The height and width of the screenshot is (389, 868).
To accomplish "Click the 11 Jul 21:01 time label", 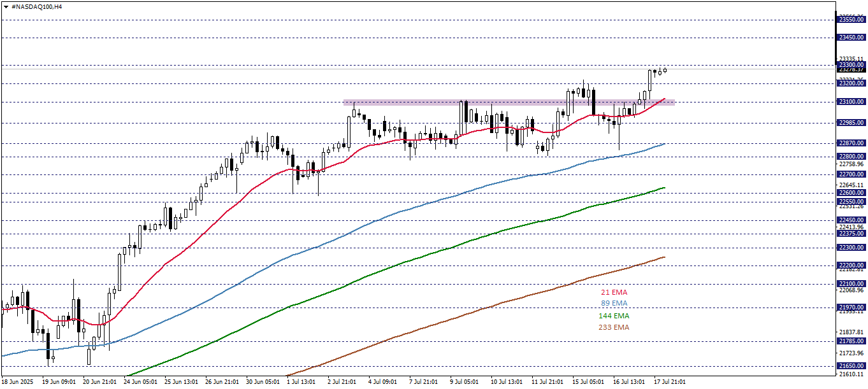I will pos(548,382).
